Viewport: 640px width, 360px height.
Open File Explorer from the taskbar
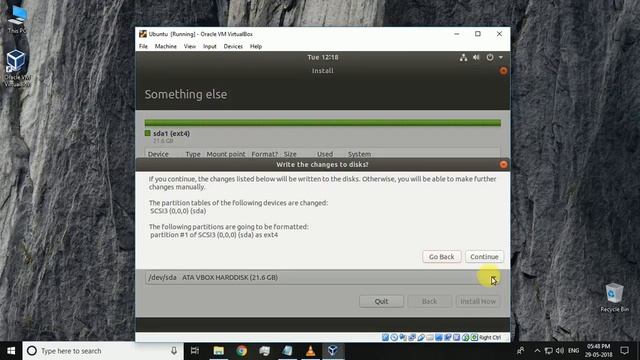[219, 351]
